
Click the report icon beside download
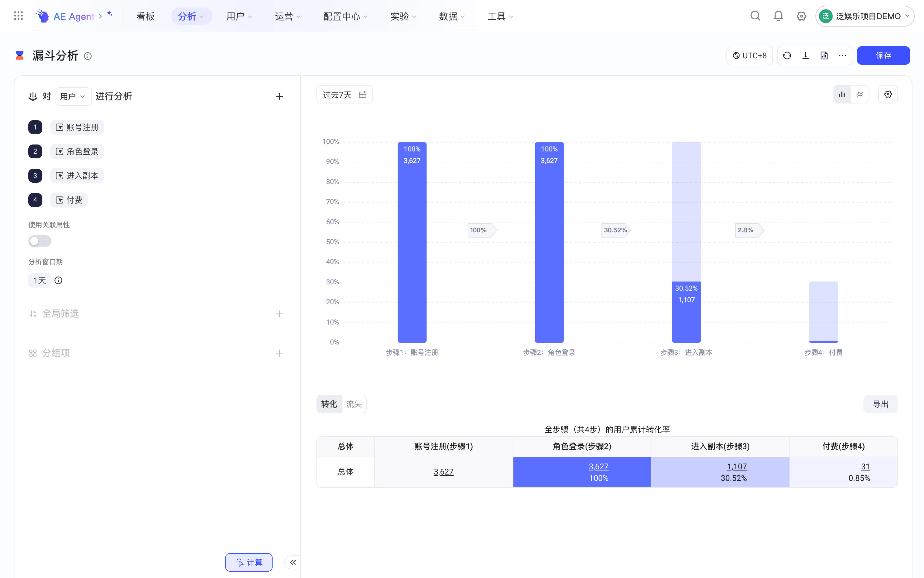click(824, 56)
